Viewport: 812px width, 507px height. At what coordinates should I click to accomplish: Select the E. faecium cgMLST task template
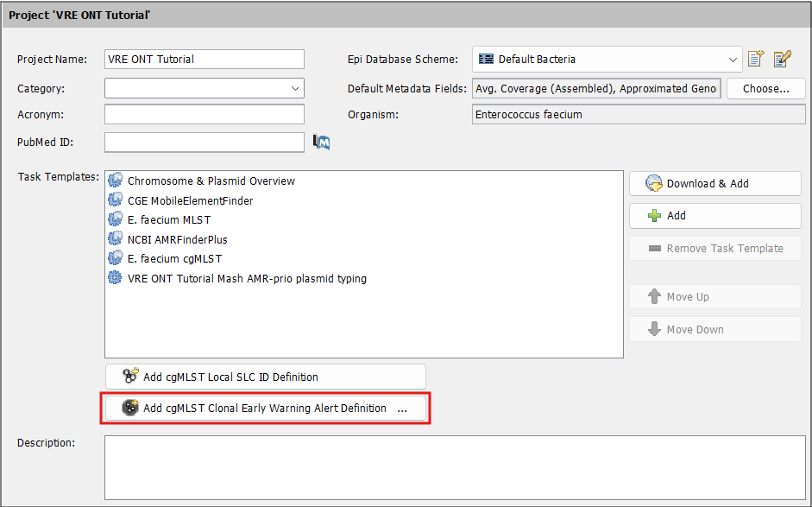pos(174,259)
